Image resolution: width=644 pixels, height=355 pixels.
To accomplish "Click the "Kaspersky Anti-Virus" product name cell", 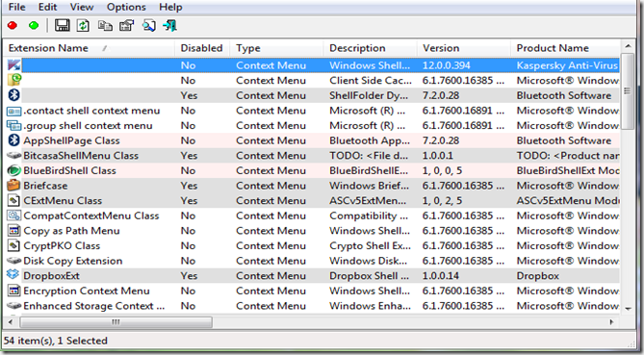I will (567, 65).
